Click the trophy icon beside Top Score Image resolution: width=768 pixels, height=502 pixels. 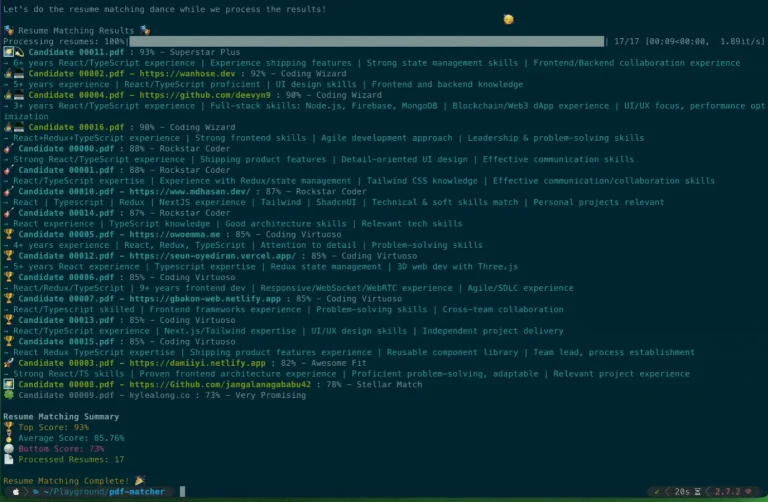pos(8,427)
